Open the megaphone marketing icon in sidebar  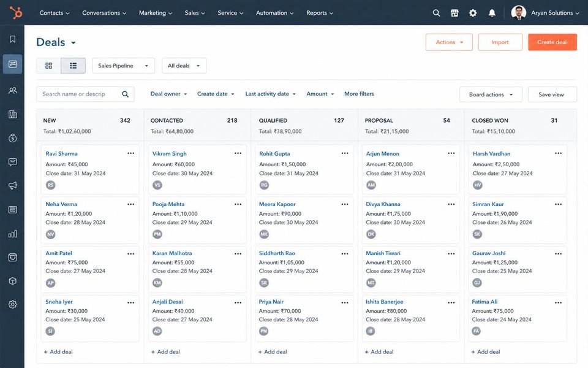coord(12,185)
